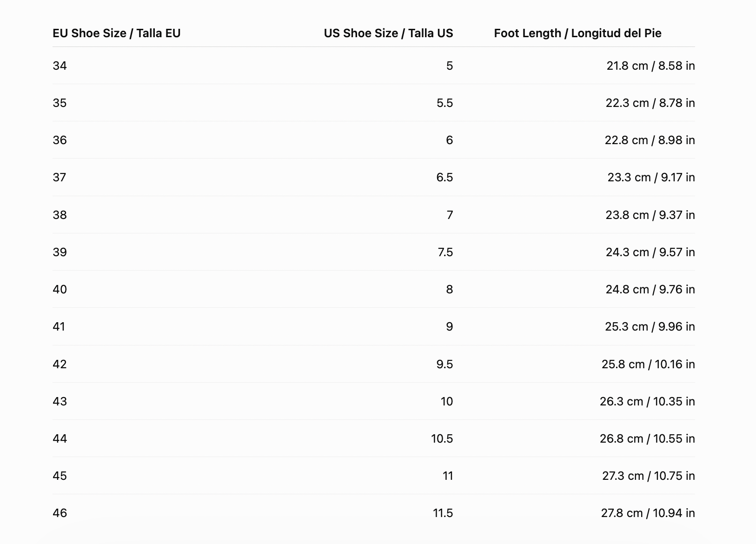The image size is (756, 544).
Task: Click foot length 25.3 cm / 9.96 in
Action: point(650,326)
